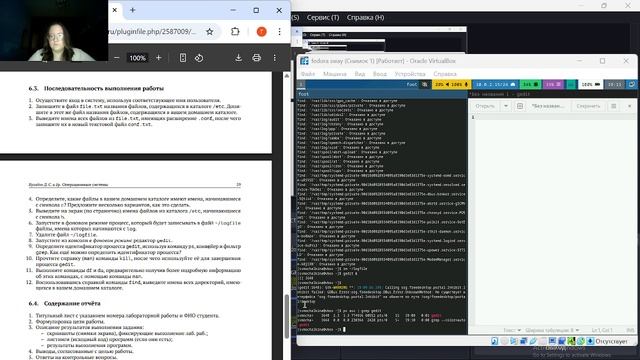
Task: Click the gedit Сохранить button
Action: [588, 106]
